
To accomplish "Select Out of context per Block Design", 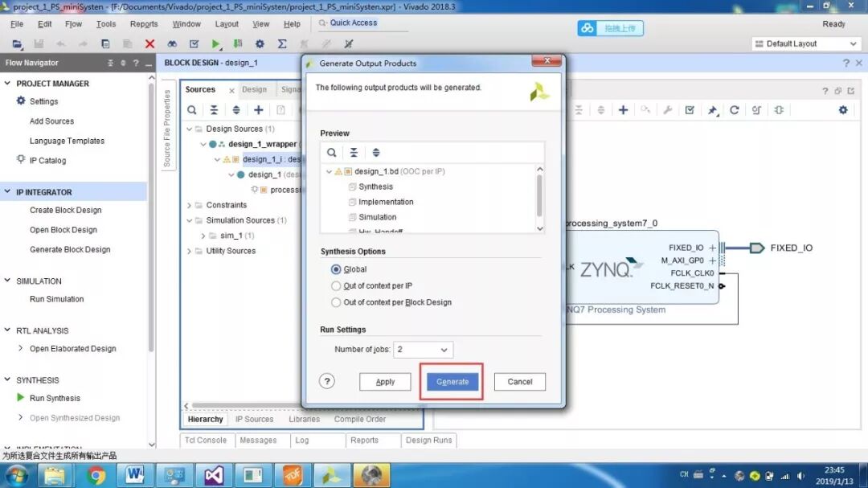I will pyautogui.click(x=335, y=302).
